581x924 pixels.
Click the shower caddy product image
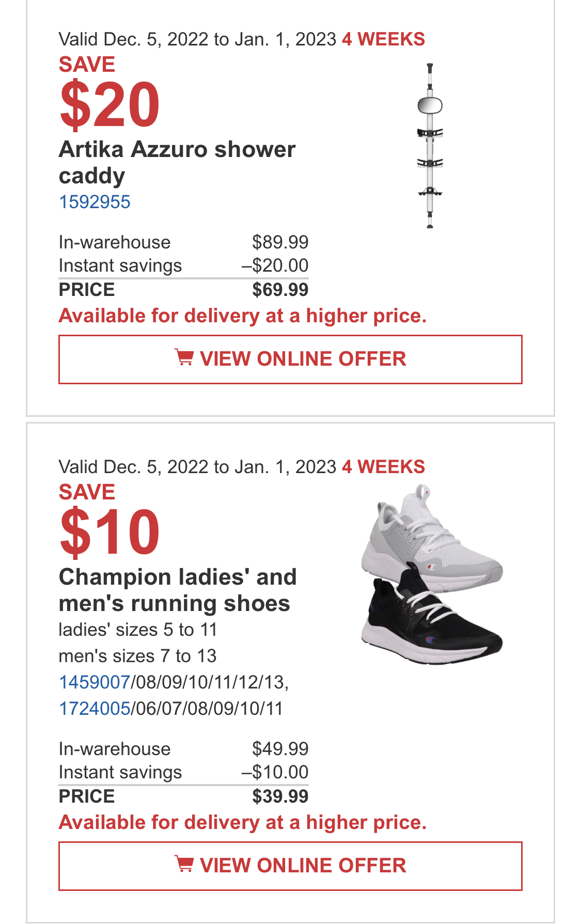430,146
